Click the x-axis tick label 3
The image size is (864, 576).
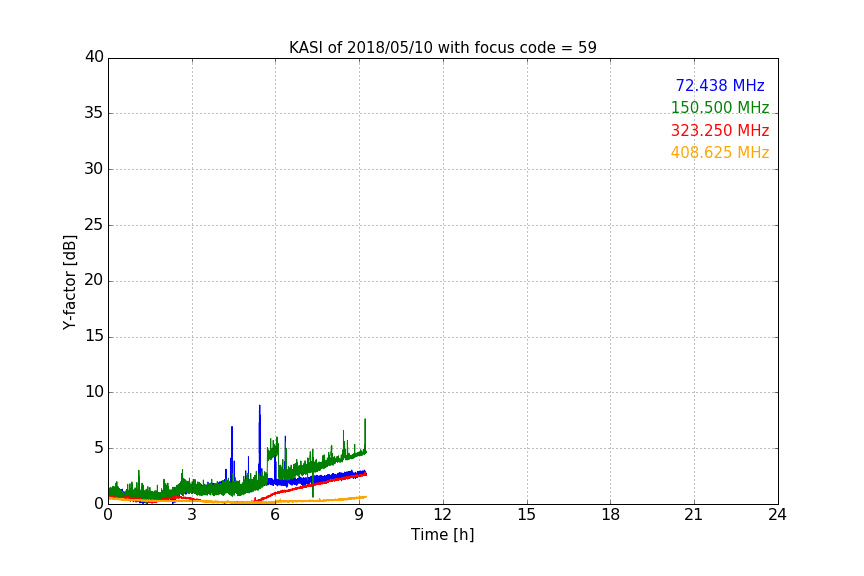click(192, 515)
